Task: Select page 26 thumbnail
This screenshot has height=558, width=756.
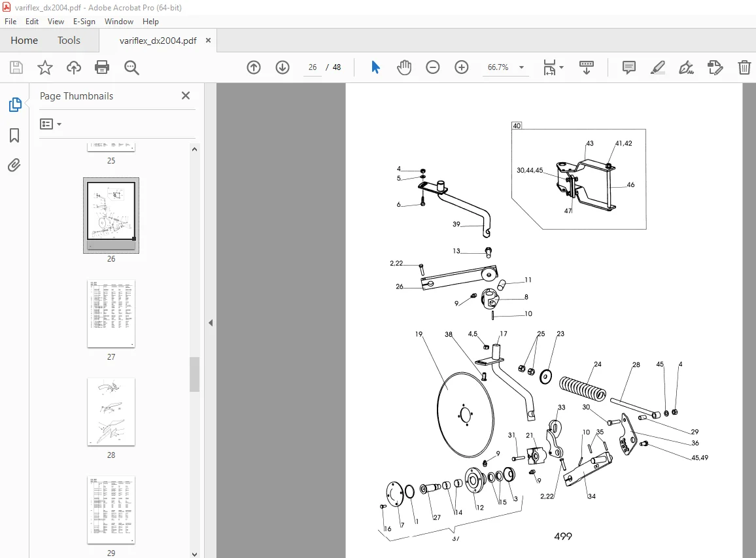Action: pos(111,215)
